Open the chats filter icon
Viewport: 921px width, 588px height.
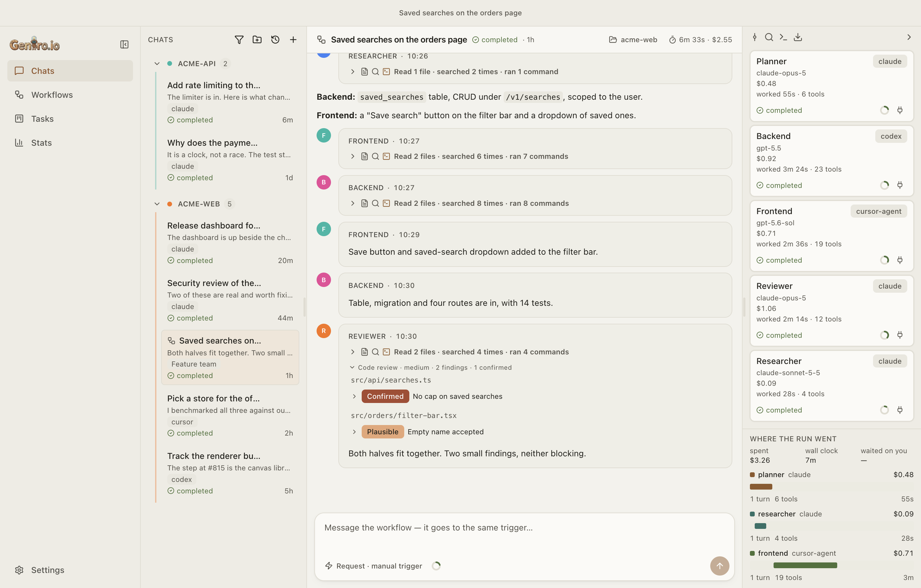pyautogui.click(x=239, y=40)
